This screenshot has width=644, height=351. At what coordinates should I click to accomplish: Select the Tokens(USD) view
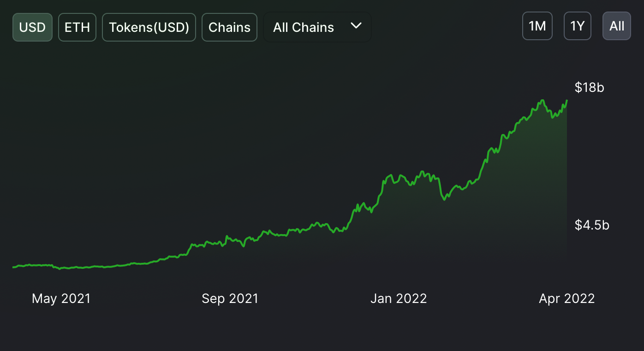[x=149, y=27]
